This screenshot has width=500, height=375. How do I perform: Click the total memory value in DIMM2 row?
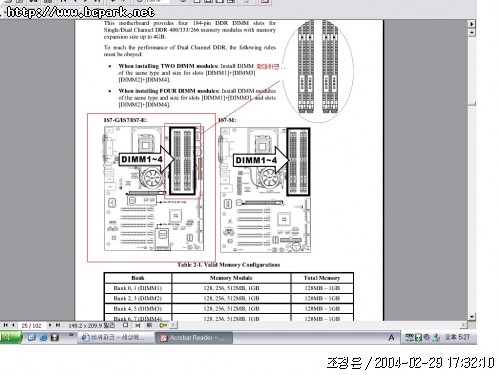[322, 298]
